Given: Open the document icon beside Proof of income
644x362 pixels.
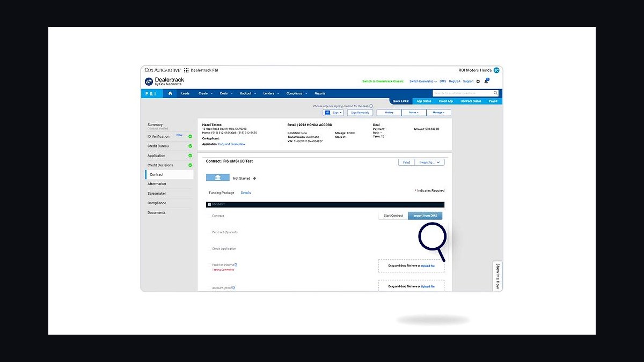Looking at the screenshot, I should tap(236, 265).
